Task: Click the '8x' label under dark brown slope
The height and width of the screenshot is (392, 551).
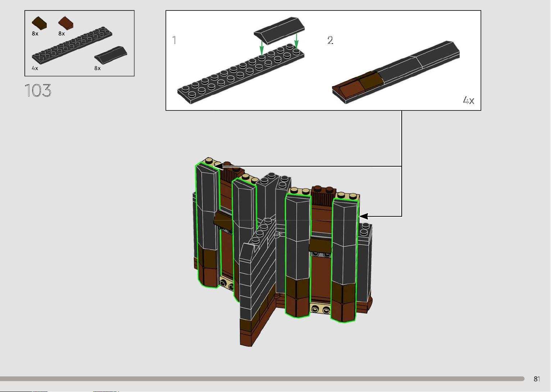Action: 35,33
